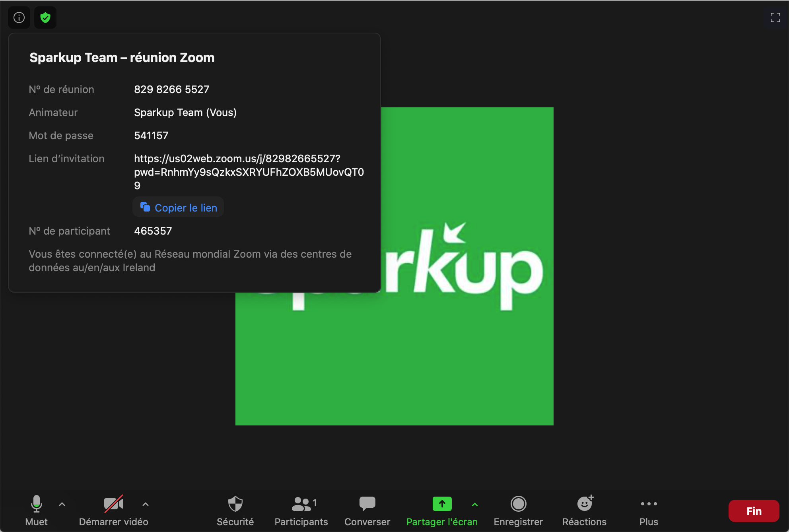
Task: Open the meeting information icon
Action: 19,17
